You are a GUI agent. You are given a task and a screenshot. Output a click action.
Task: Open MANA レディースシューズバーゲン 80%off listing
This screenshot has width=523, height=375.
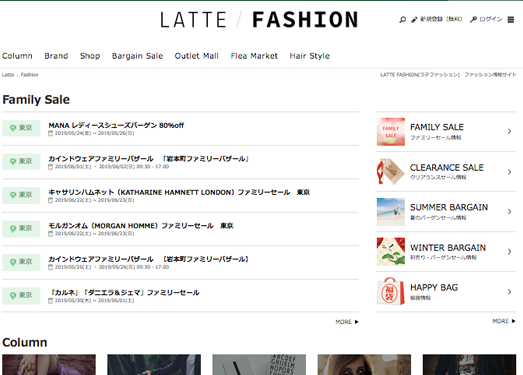pyautogui.click(x=116, y=125)
